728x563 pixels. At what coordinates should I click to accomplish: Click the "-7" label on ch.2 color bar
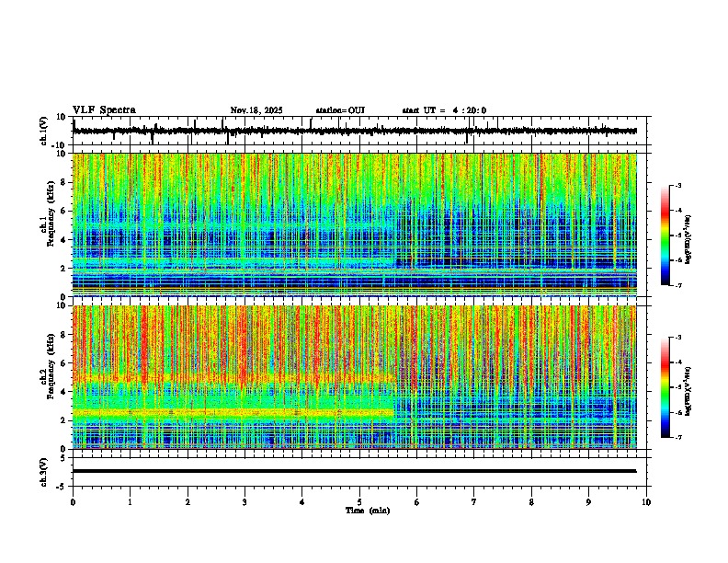pyautogui.click(x=677, y=438)
